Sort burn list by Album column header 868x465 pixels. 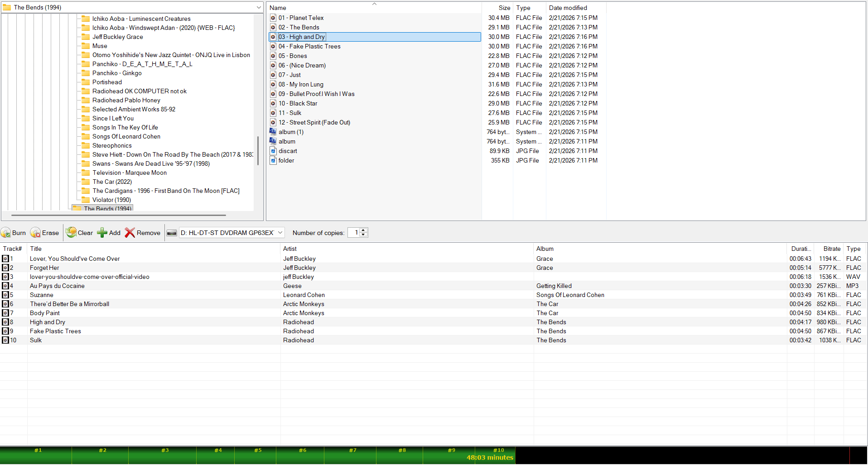pyautogui.click(x=661, y=249)
